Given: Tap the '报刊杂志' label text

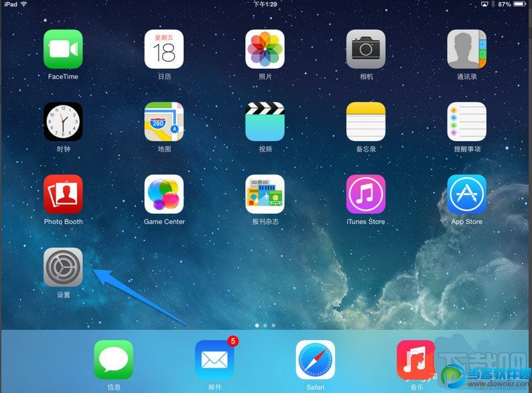Looking at the screenshot, I should [x=265, y=222].
